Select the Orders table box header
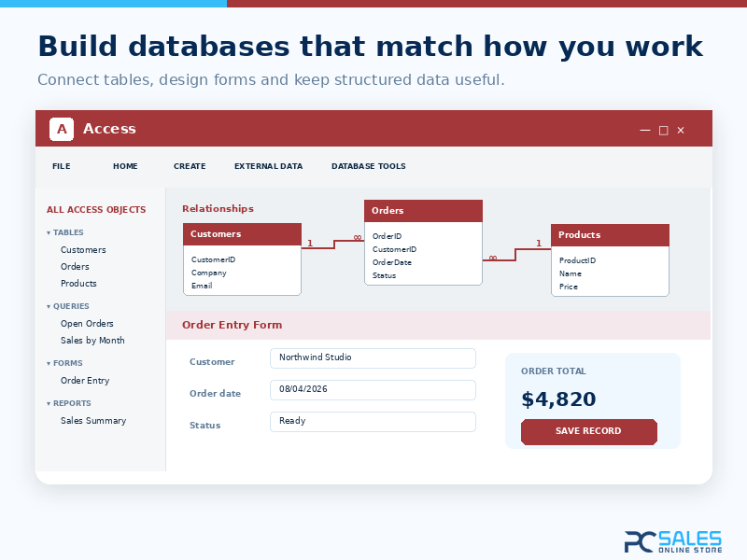The height and width of the screenshot is (560, 747). pyautogui.click(x=423, y=211)
